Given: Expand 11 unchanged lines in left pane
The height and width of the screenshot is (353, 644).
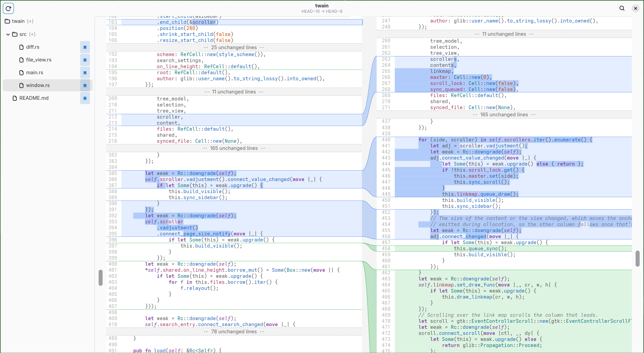Looking at the screenshot, I should click(x=234, y=92).
